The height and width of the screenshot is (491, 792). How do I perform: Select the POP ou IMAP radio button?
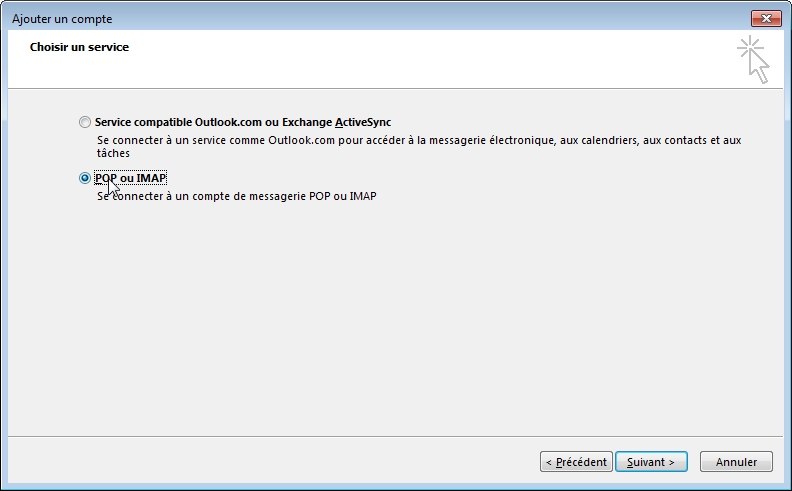[x=85, y=178]
